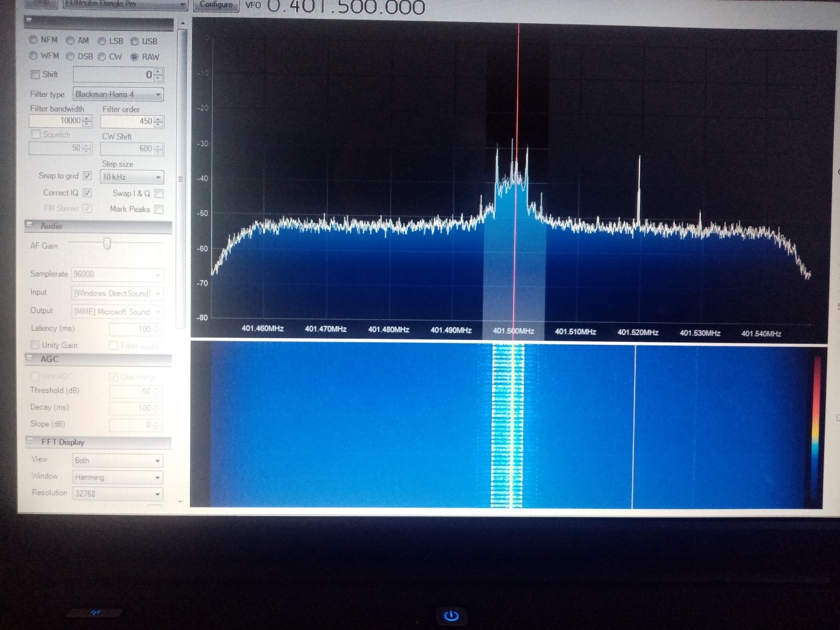Increase Filter order with up arrow
This screenshot has width=840, height=630.
tap(159, 118)
